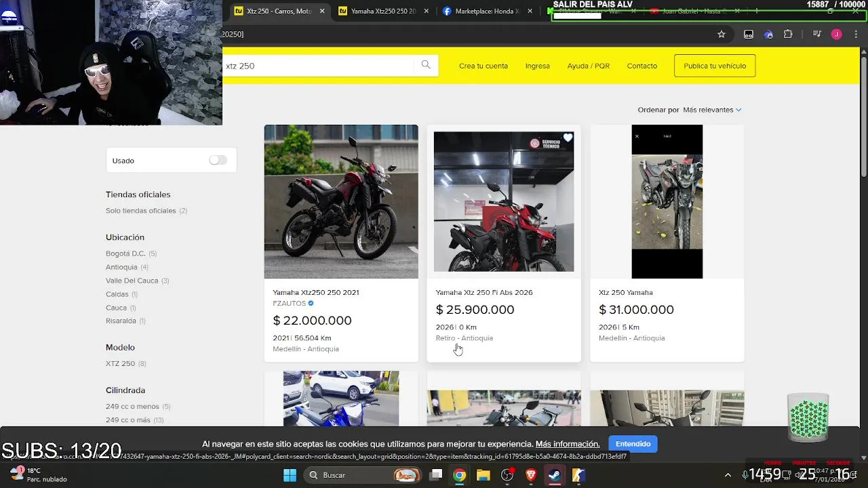The height and width of the screenshot is (488, 868).
Task: Open Contacto link
Action: [x=642, y=66]
